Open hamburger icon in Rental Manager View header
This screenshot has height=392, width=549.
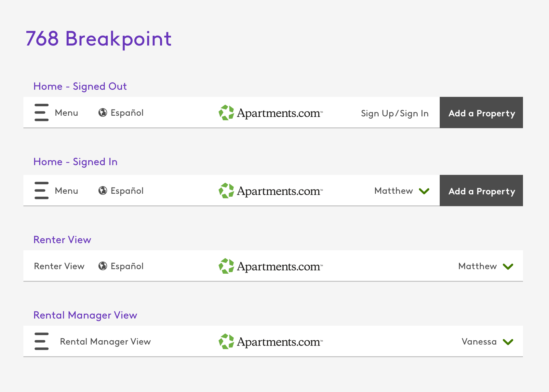(x=42, y=341)
